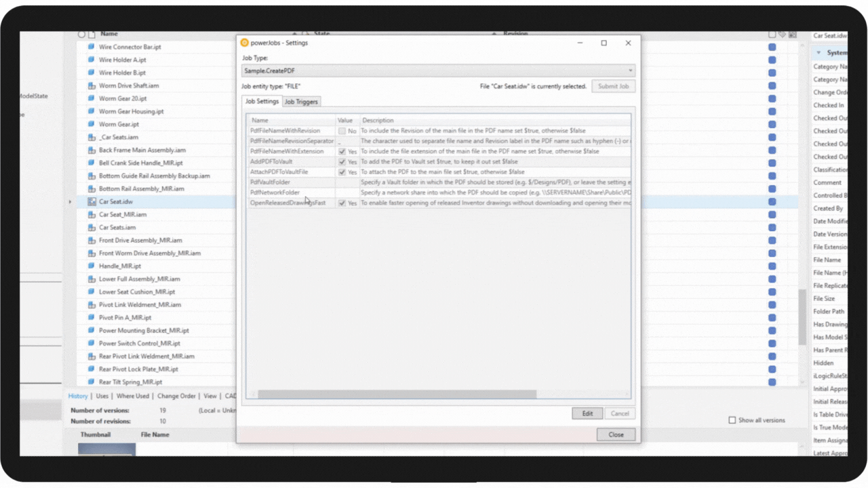Click the file thumbnail under Thumbnail heading

coord(106,449)
